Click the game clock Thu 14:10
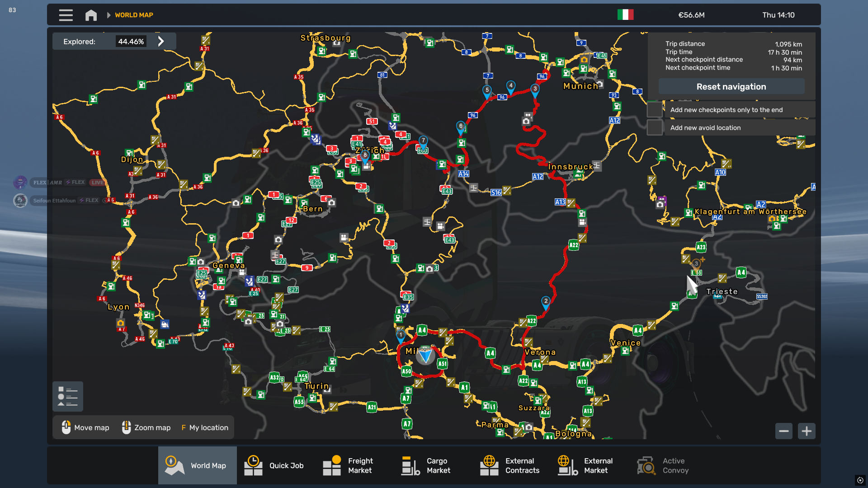 pyautogui.click(x=778, y=15)
